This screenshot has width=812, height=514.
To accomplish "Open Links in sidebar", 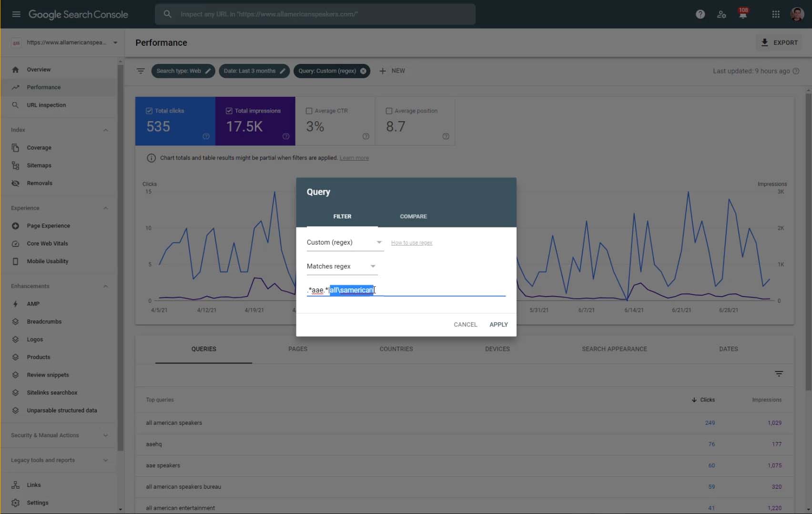I will click(x=33, y=485).
